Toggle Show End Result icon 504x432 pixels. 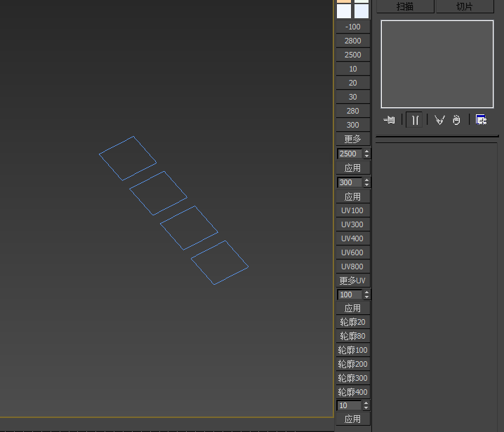415,120
